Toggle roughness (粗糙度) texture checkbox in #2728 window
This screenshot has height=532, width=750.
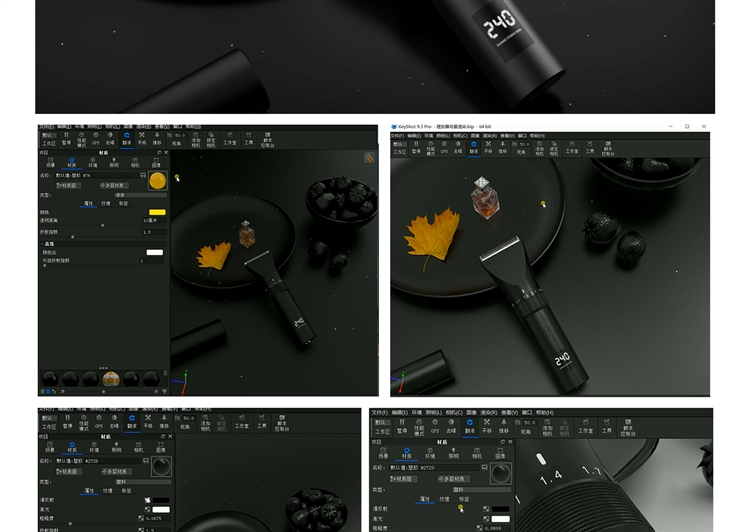(x=141, y=518)
